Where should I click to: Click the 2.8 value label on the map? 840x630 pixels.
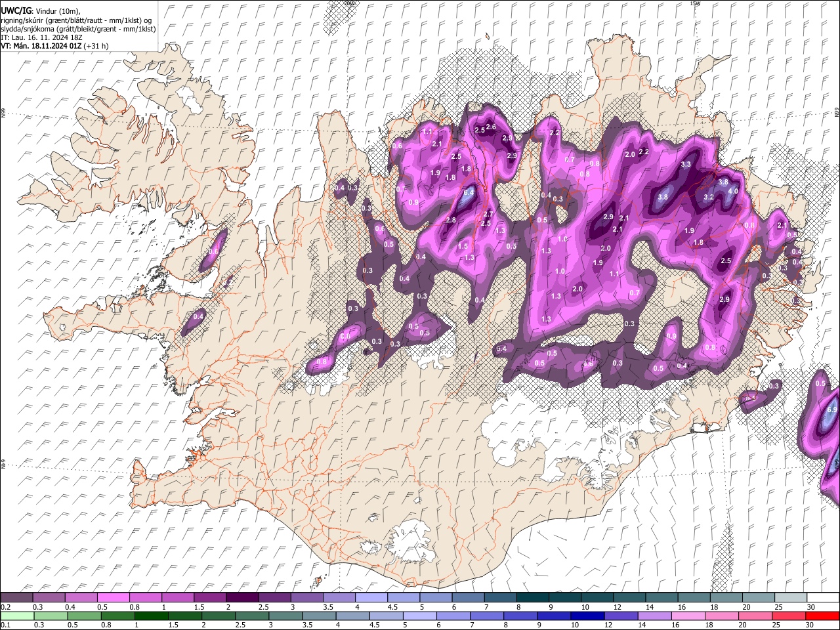point(451,220)
